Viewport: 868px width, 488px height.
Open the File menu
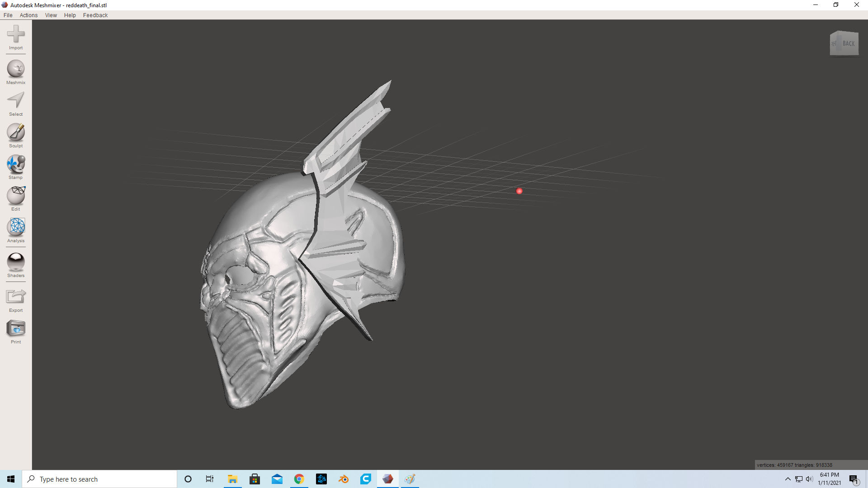(x=8, y=15)
